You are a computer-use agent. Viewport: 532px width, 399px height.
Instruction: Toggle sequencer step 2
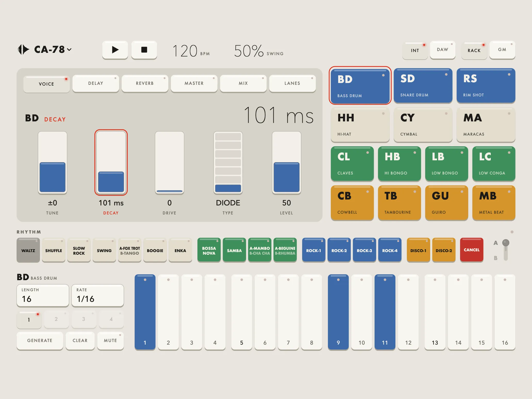[168, 312]
